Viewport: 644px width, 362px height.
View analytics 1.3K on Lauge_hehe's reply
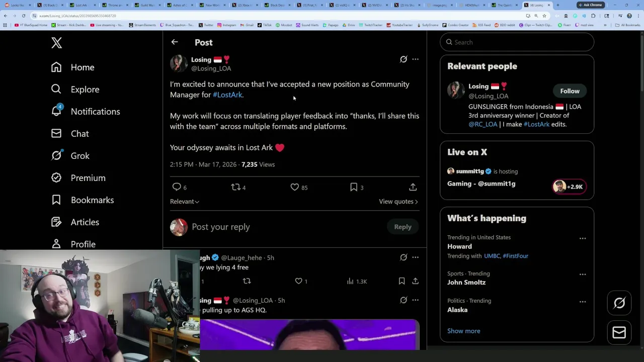coord(357,281)
